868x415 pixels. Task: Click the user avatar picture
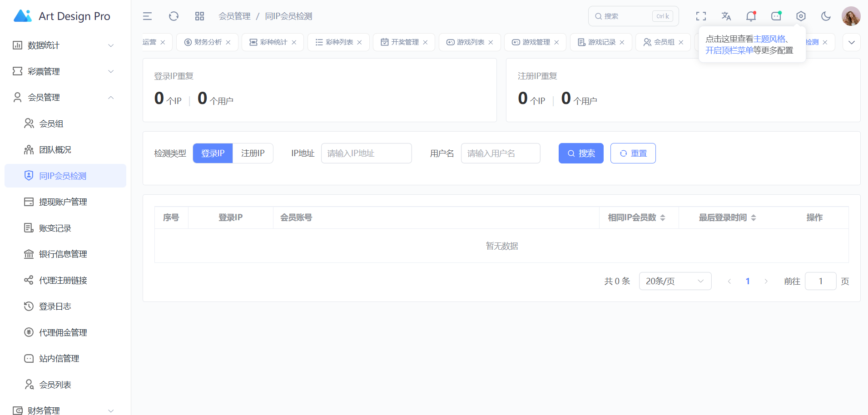(851, 16)
